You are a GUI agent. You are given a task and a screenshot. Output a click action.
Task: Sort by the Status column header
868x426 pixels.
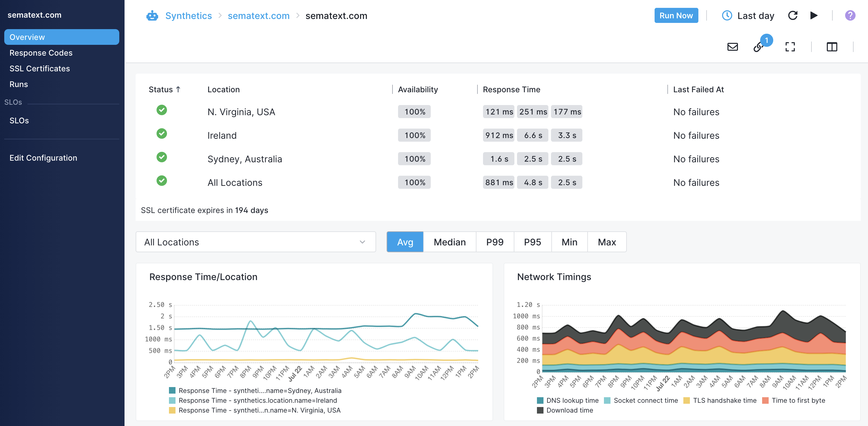pyautogui.click(x=164, y=89)
